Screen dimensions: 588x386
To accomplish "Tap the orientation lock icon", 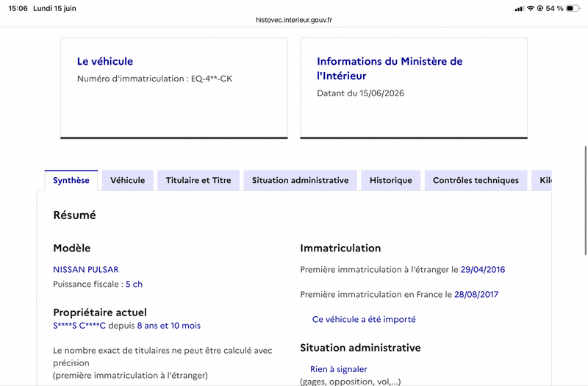I will click(540, 8).
